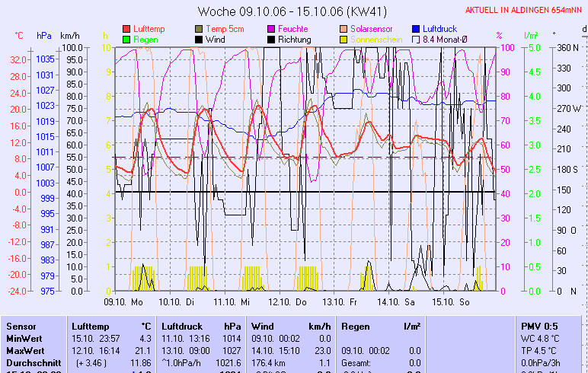
Task: Click the Luftdruck column header in table
Action: [183, 325]
